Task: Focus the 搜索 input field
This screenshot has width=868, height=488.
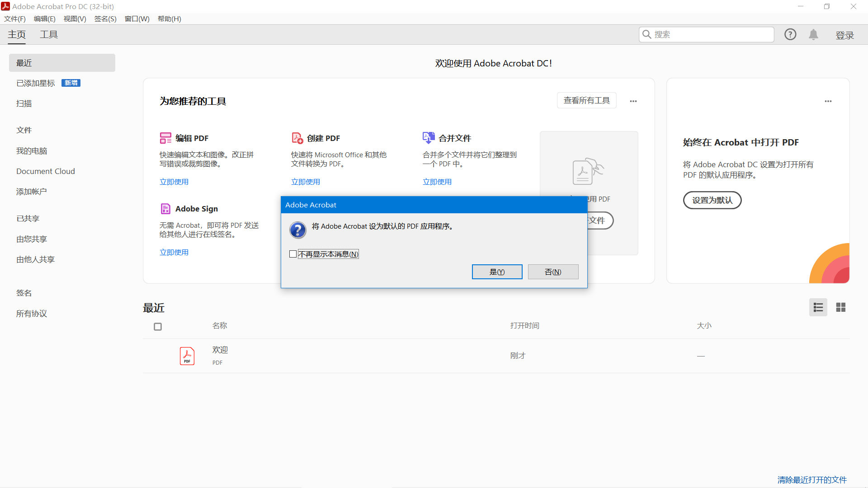Action: pos(706,34)
